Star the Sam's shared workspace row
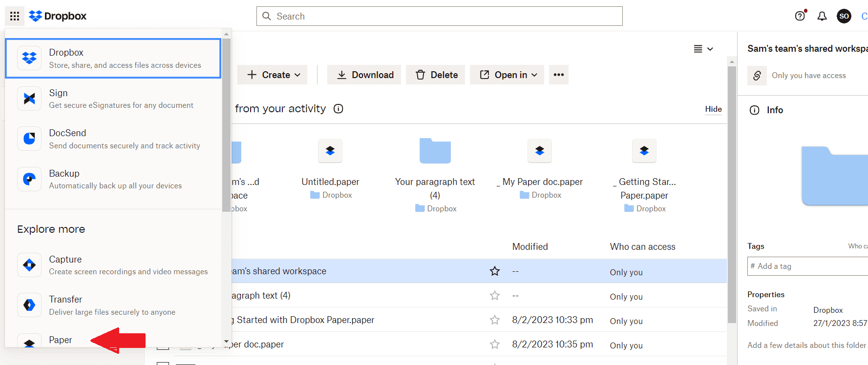 pyautogui.click(x=495, y=271)
